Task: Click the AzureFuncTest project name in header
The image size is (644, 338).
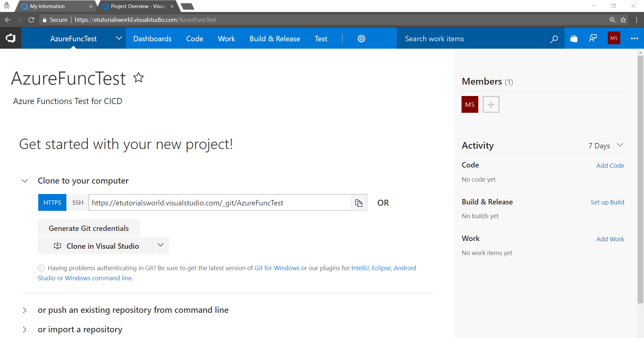Action: tap(73, 39)
